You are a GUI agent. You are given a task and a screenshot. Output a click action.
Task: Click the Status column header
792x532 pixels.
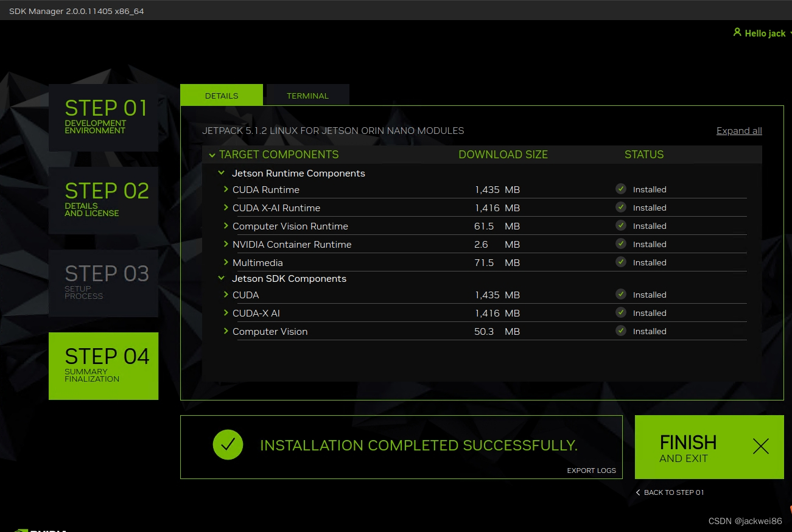644,155
